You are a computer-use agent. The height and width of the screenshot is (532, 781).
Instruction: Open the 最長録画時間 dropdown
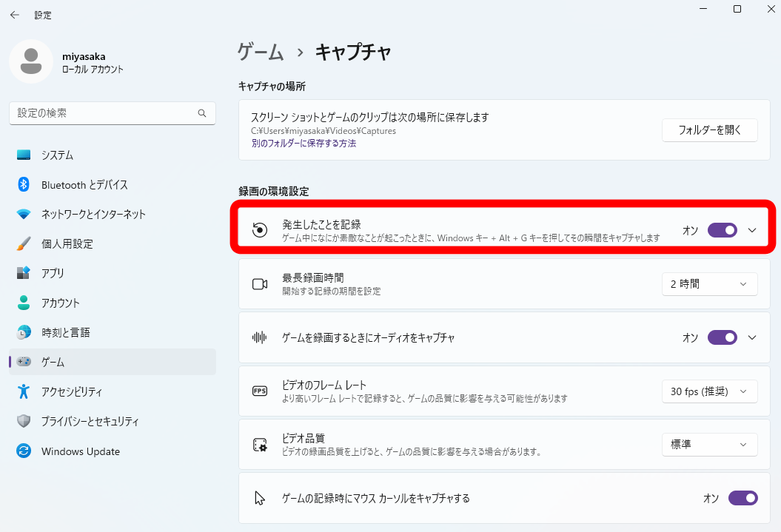[x=709, y=284]
